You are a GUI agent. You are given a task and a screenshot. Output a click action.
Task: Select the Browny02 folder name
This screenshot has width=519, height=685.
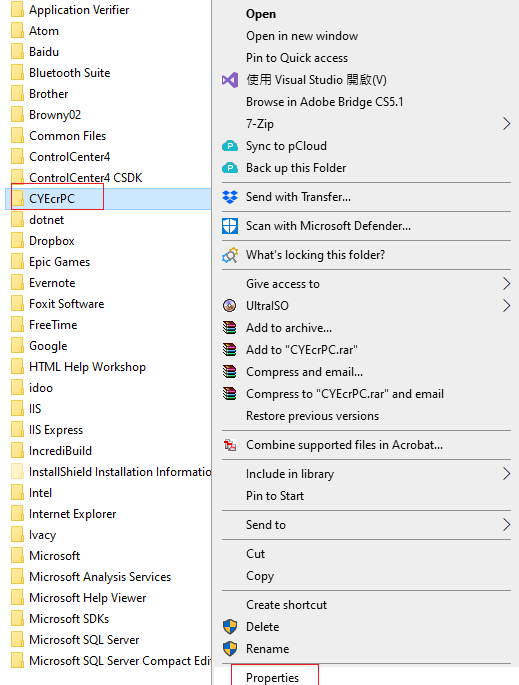point(55,115)
